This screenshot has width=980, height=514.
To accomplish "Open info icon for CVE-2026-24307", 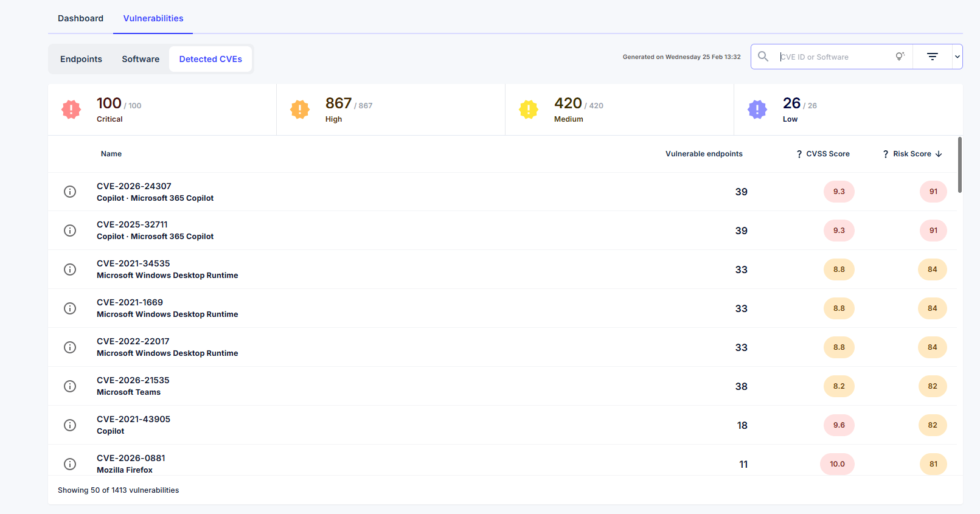I will pyautogui.click(x=70, y=192).
